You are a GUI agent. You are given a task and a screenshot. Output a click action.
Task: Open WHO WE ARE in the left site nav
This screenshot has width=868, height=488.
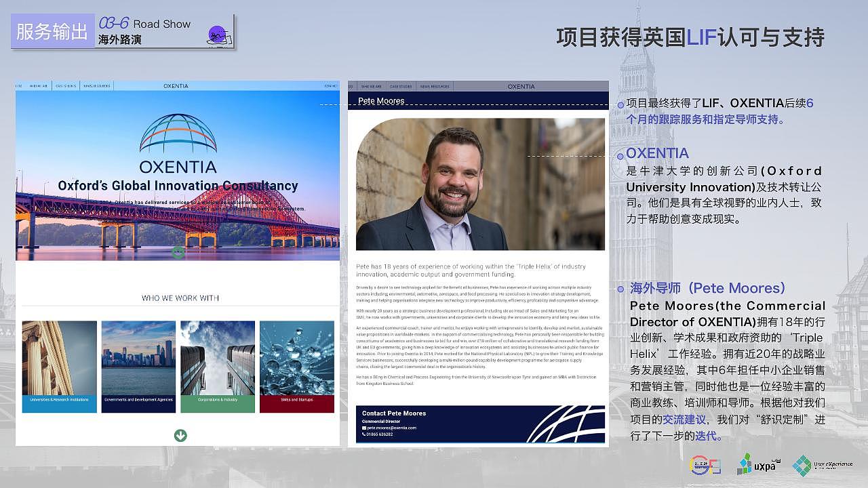point(39,86)
